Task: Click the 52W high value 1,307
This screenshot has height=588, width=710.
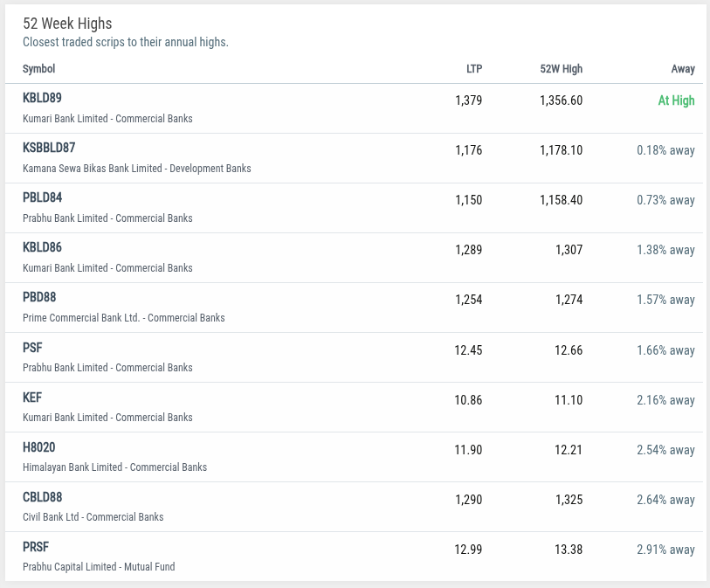Action: (x=569, y=250)
